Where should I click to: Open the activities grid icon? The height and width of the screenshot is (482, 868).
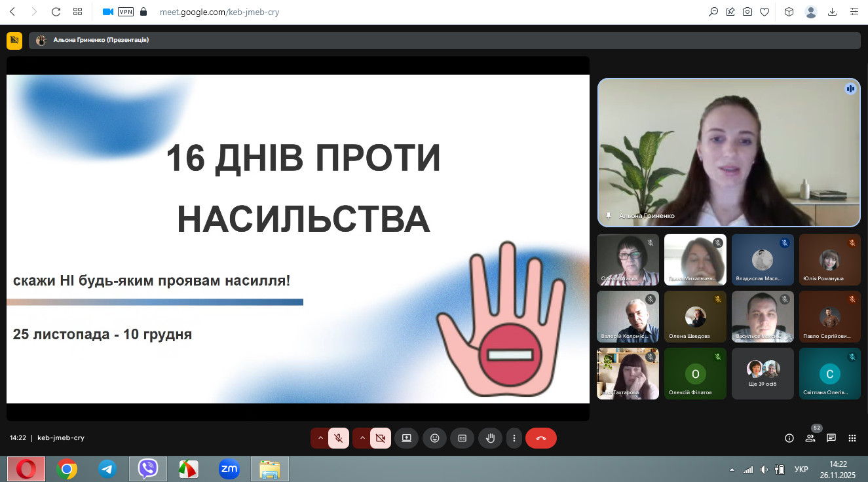[852, 438]
